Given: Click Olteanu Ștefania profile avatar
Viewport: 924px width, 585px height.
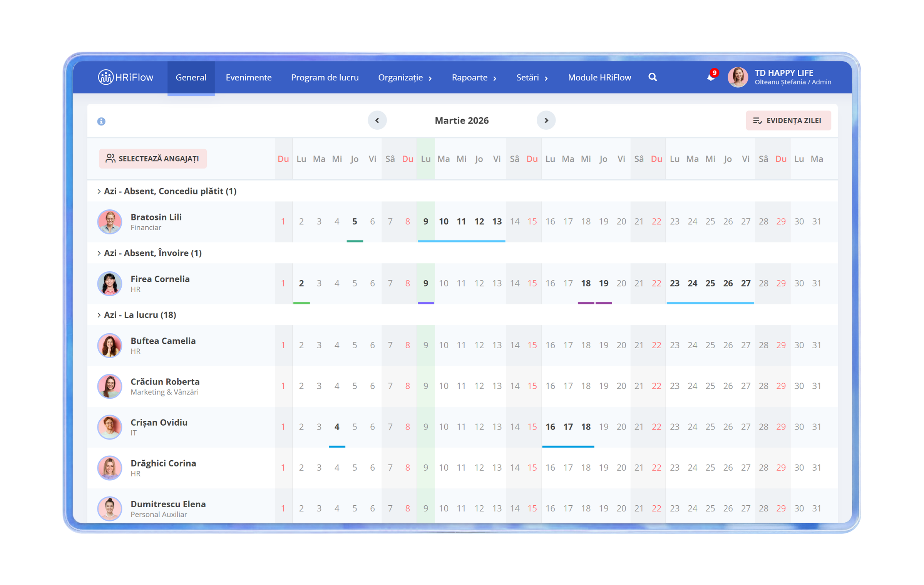Looking at the screenshot, I should click(738, 77).
